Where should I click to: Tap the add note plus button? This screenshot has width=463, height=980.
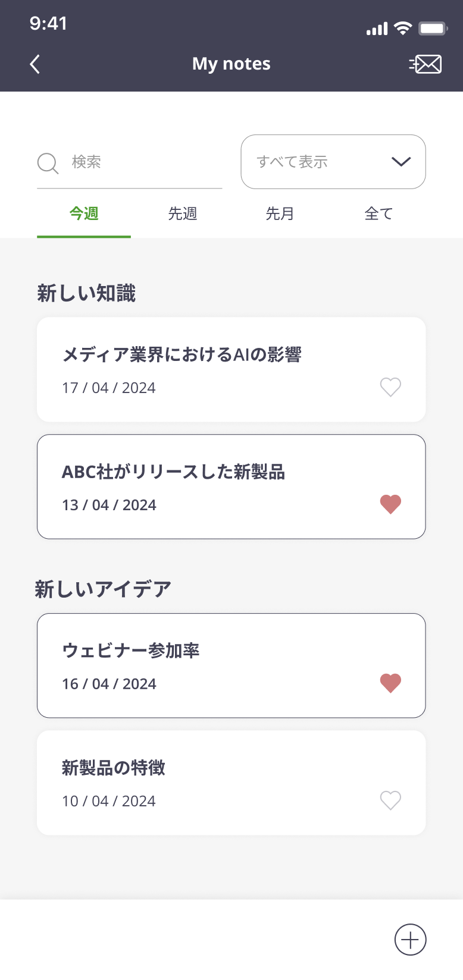pyautogui.click(x=411, y=940)
